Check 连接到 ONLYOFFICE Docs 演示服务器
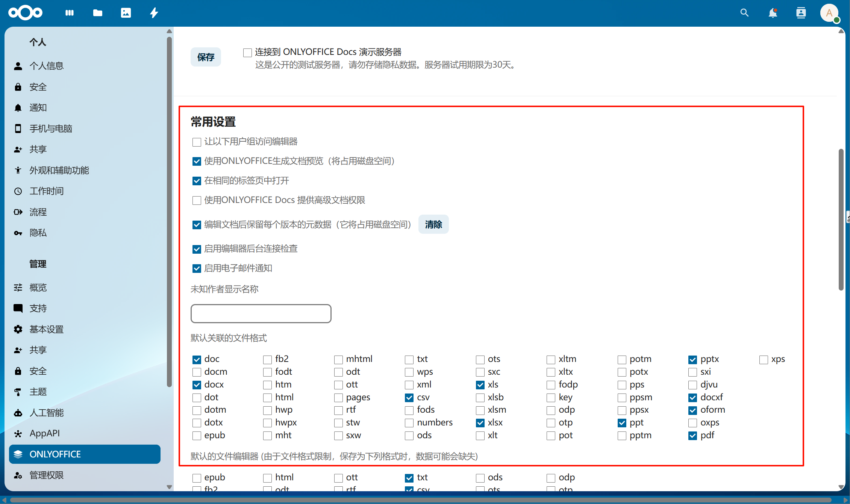 247,53
